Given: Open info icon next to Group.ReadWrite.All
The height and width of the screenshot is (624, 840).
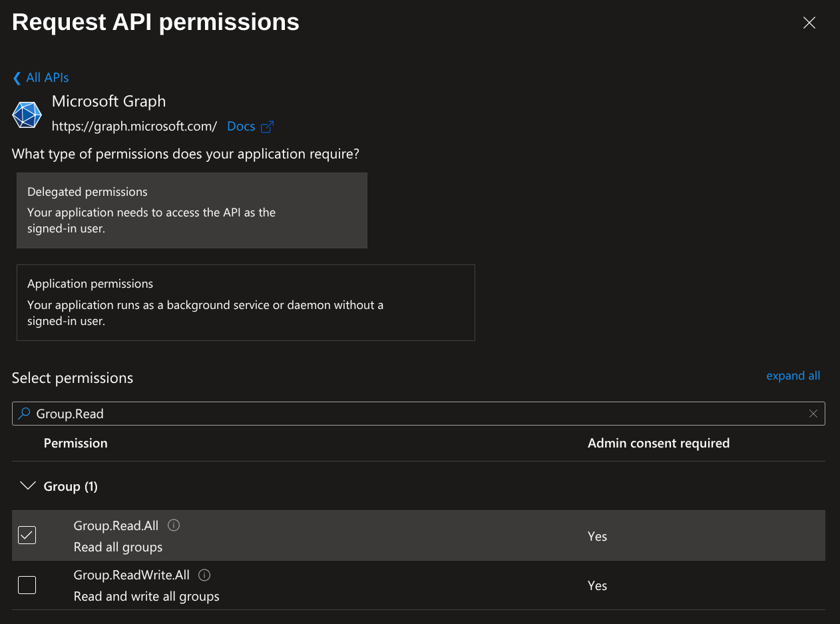Looking at the screenshot, I should [205, 575].
